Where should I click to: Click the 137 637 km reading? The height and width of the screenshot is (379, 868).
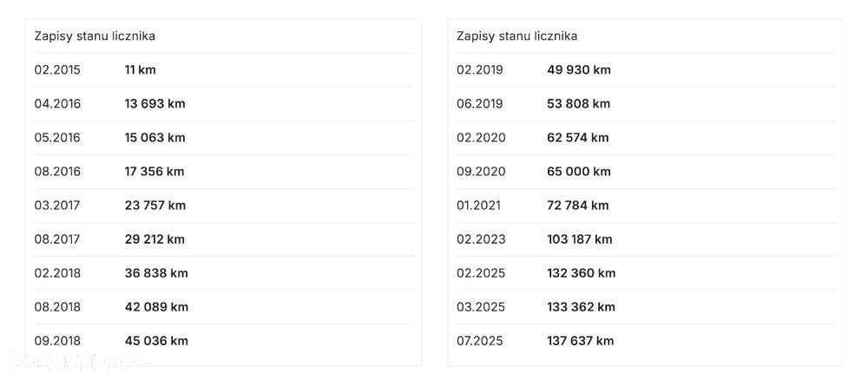(580, 341)
